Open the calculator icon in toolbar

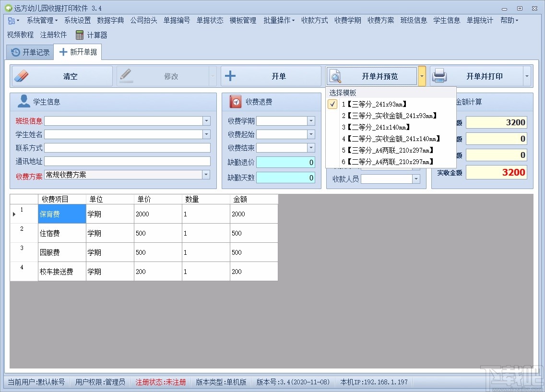(x=80, y=35)
